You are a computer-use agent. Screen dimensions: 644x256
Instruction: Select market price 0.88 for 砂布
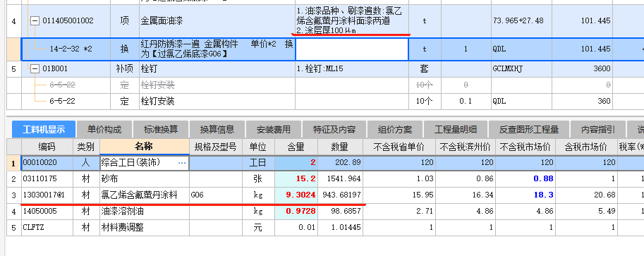[525, 178]
